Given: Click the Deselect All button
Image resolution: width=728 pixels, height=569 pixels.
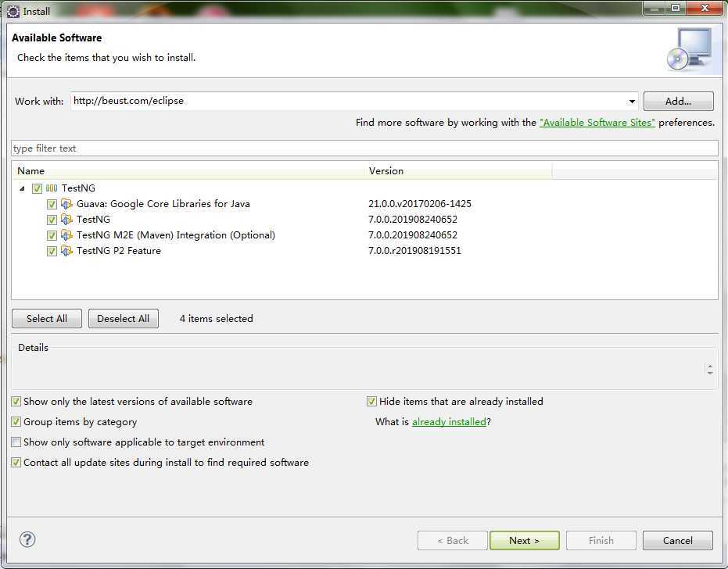Looking at the screenshot, I should point(124,319).
